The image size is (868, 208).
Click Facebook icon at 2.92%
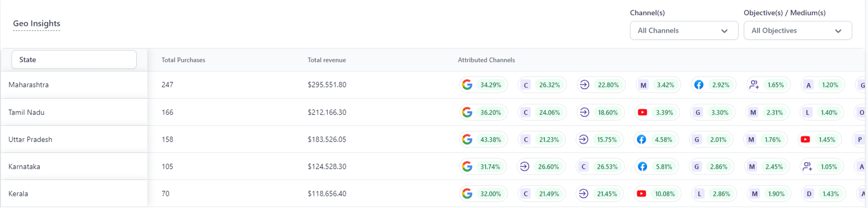(699, 84)
